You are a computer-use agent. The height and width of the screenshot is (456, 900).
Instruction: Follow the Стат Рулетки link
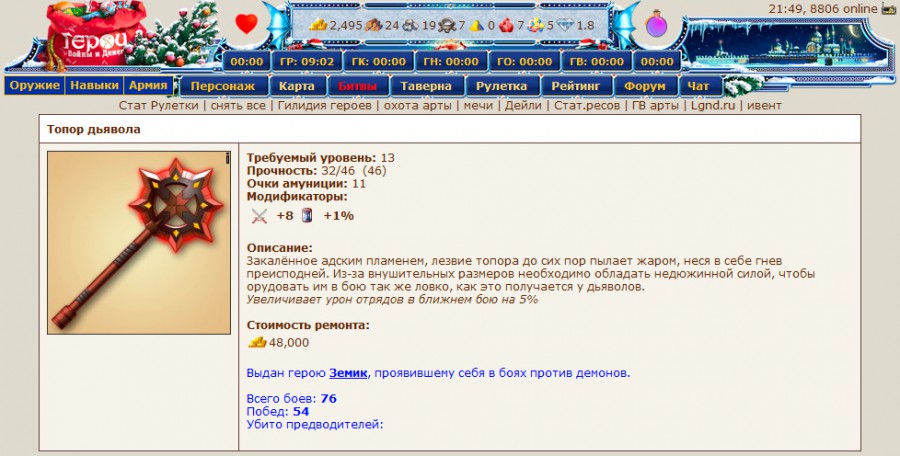click(x=161, y=105)
